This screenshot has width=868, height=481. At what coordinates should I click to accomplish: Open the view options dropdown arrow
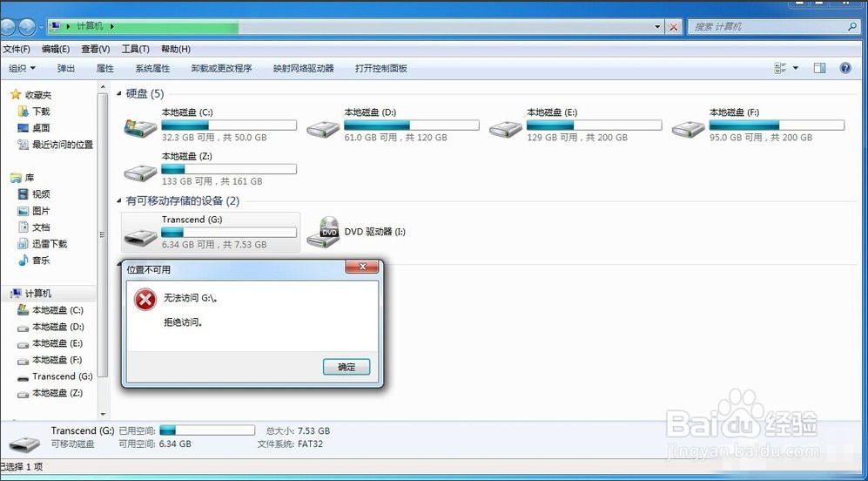click(x=796, y=68)
